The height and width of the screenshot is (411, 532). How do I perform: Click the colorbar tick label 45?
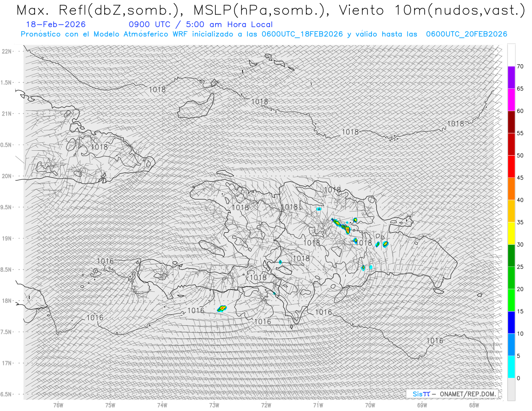(x=520, y=178)
